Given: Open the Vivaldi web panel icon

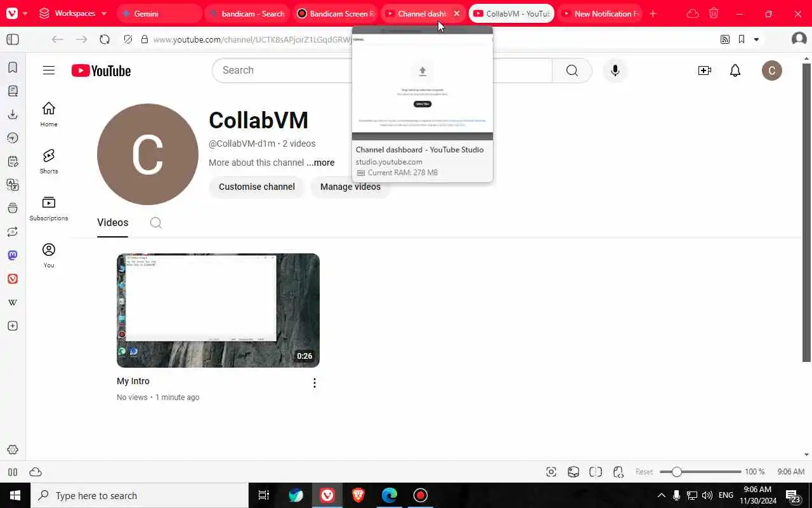Looking at the screenshot, I should [13, 279].
